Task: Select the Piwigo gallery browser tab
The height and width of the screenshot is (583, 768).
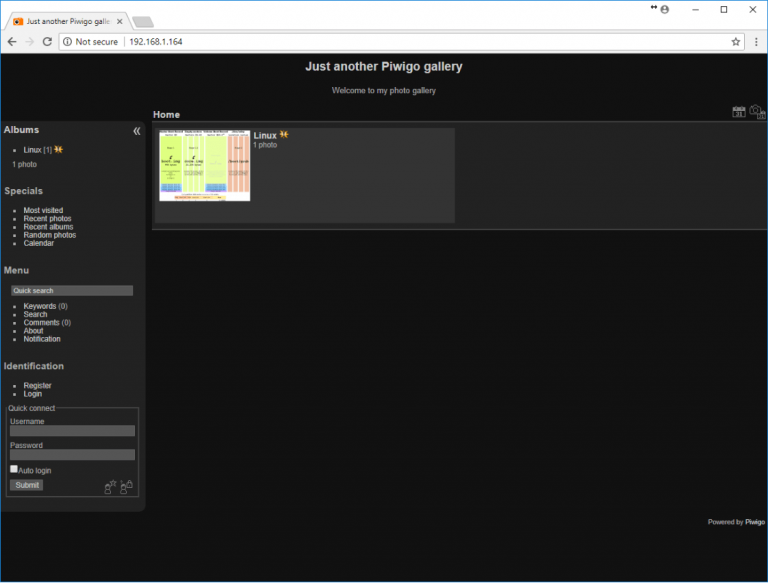Action: (x=66, y=20)
